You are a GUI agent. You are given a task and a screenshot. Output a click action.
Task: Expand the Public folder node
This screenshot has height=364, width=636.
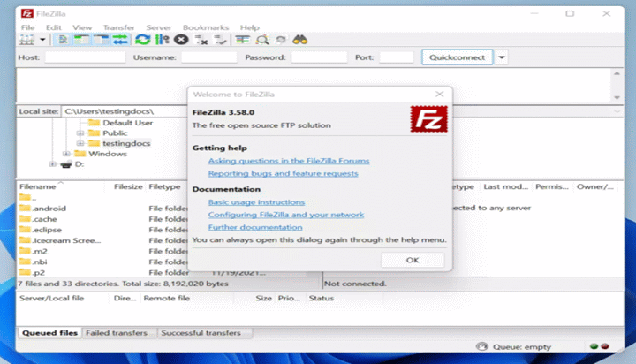point(80,133)
